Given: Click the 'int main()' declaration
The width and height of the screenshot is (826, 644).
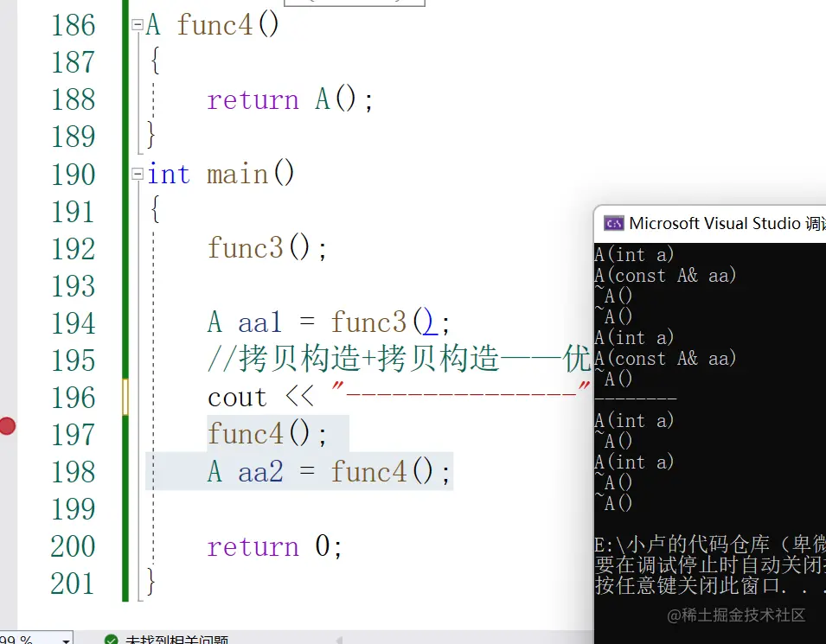Looking at the screenshot, I should (221, 174).
